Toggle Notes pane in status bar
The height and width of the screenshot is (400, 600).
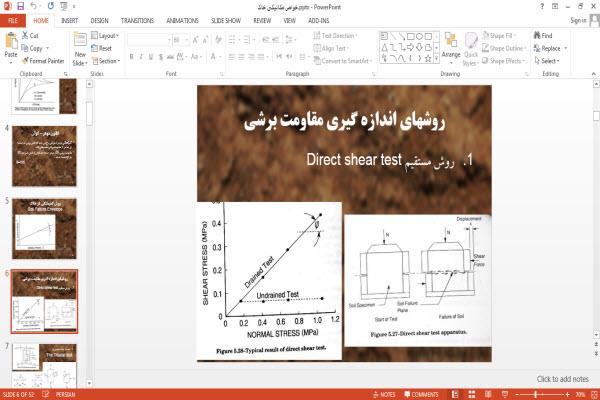(384, 394)
